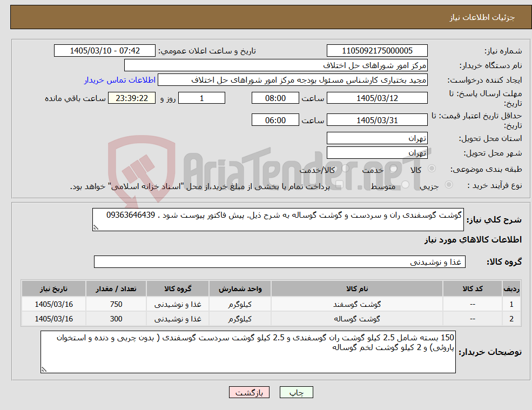The height and width of the screenshot is (410, 532).
Task: Click the delivery city field تهران
Action: [377, 153]
